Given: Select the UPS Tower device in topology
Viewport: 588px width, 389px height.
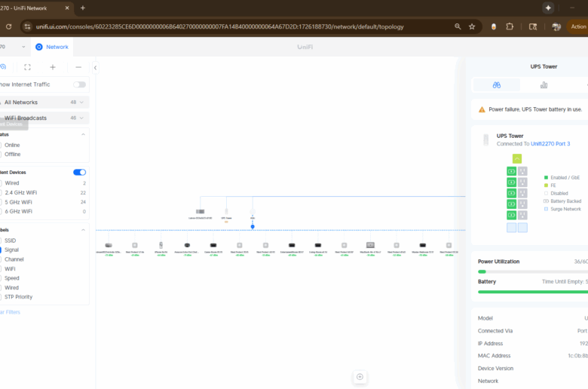Looking at the screenshot, I should pyautogui.click(x=226, y=213).
